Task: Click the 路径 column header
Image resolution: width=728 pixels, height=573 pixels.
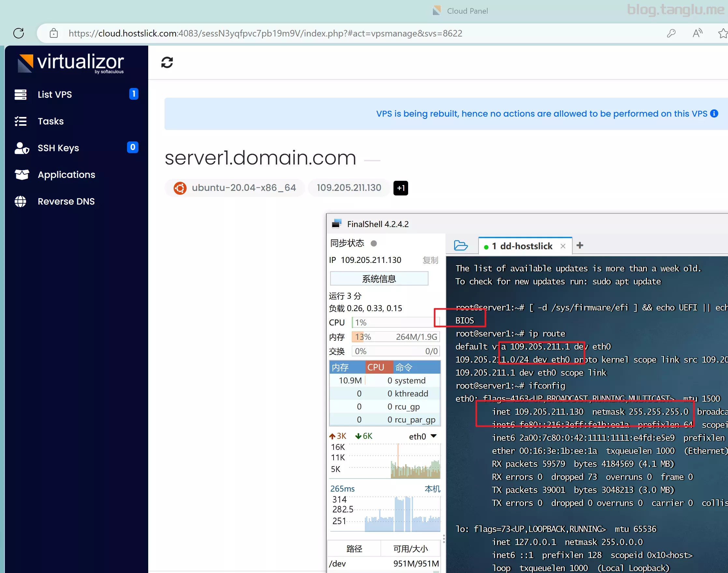Action: pos(354,549)
